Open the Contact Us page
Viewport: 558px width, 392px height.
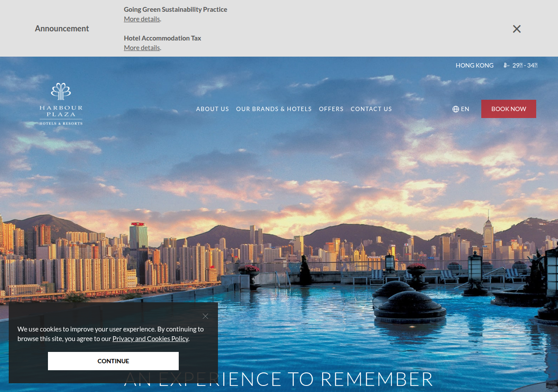coord(371,109)
